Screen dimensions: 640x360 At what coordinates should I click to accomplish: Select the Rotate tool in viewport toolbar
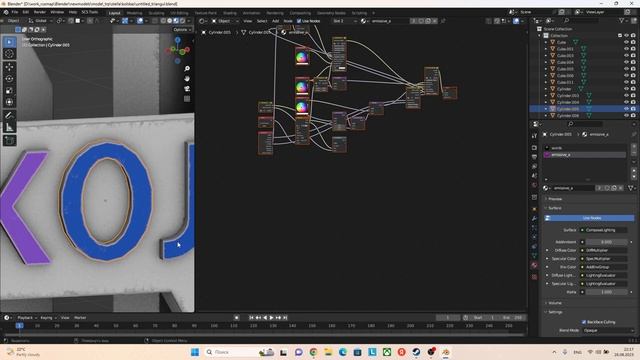pyautogui.click(x=9, y=79)
